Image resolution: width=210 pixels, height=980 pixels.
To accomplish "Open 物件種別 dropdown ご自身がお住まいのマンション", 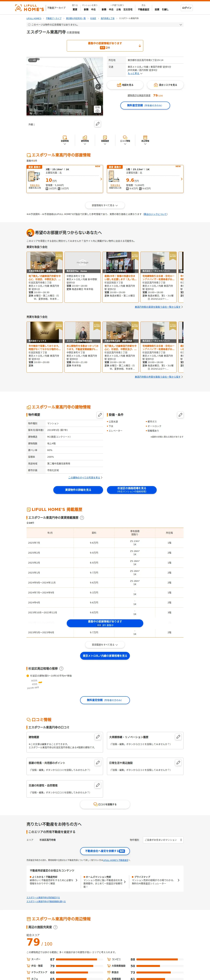I will (x=163, y=840).
